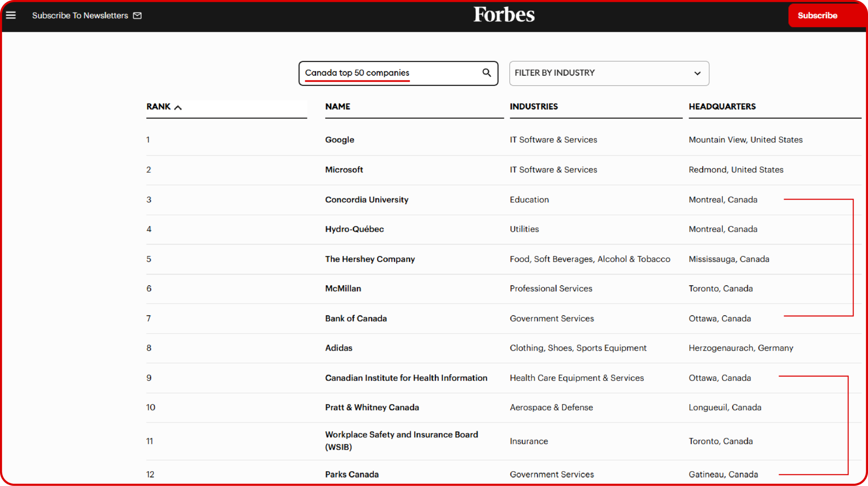Click Government Services for Parks Canada
Viewport: 868px width, 486px height.
(551, 475)
